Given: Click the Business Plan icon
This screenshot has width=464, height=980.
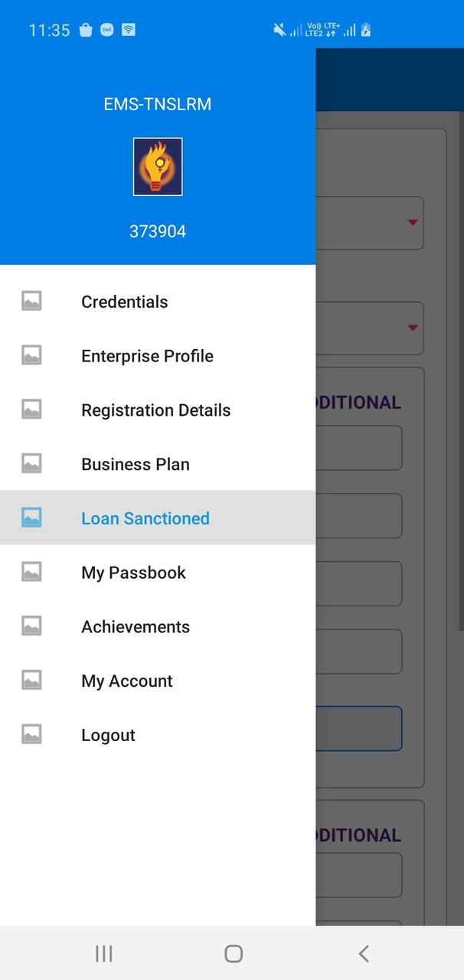Looking at the screenshot, I should point(31,462).
